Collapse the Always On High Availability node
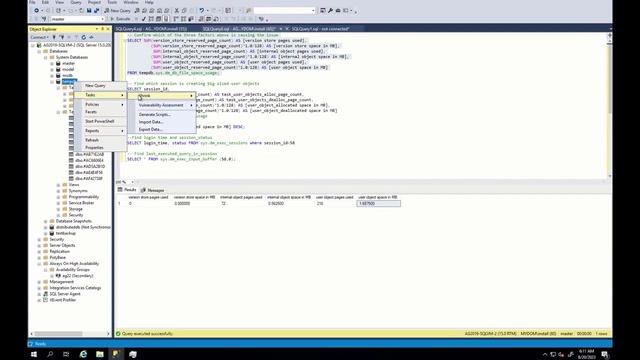The height and width of the screenshot is (360, 640). tap(40, 264)
